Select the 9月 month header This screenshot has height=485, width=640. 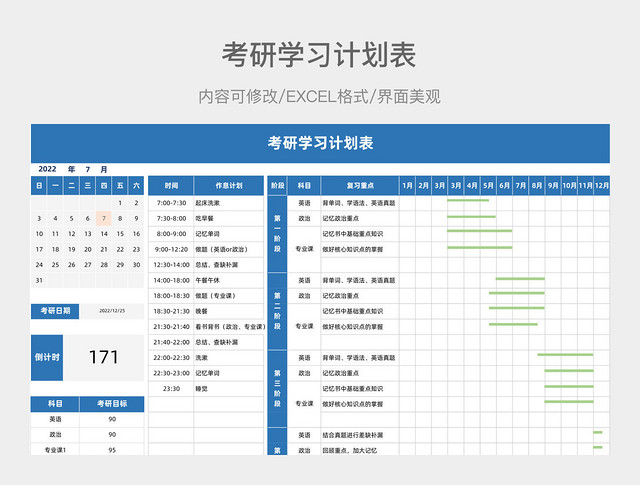point(553,186)
